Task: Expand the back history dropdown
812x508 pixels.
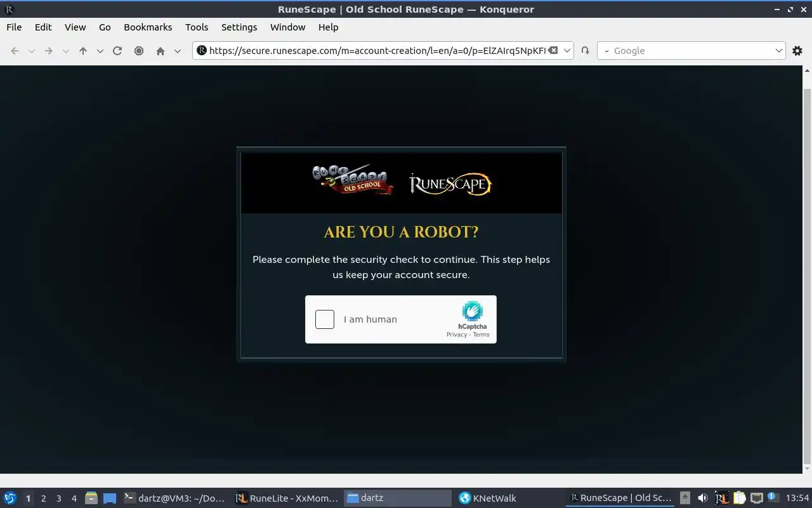Action: [31, 51]
